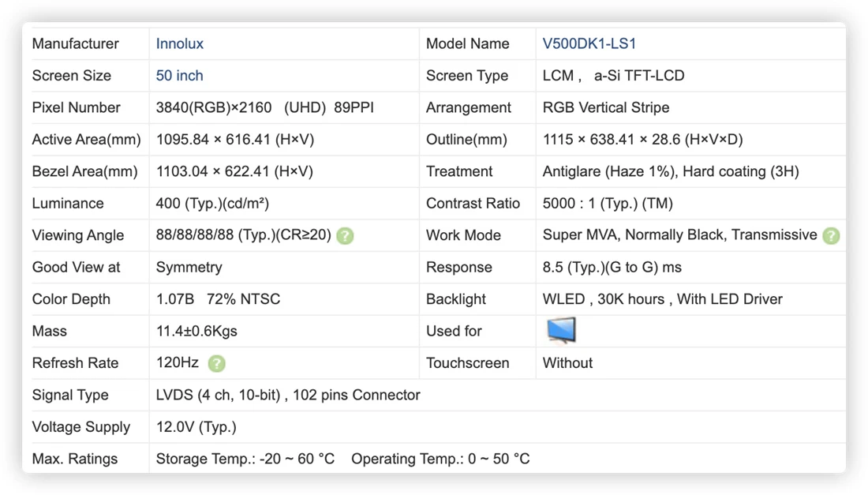Click the Signal Type LVDS connector text
This screenshot has height=495, width=868.
(288, 395)
